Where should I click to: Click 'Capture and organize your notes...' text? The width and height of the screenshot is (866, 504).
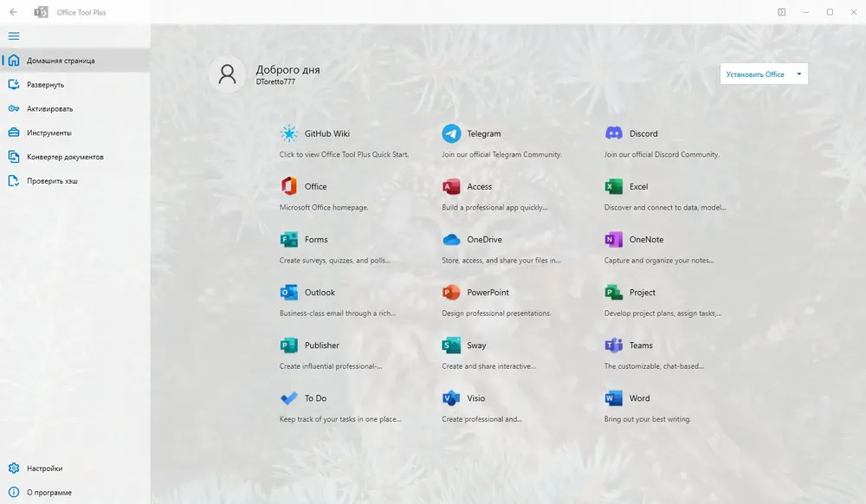pyautogui.click(x=659, y=261)
